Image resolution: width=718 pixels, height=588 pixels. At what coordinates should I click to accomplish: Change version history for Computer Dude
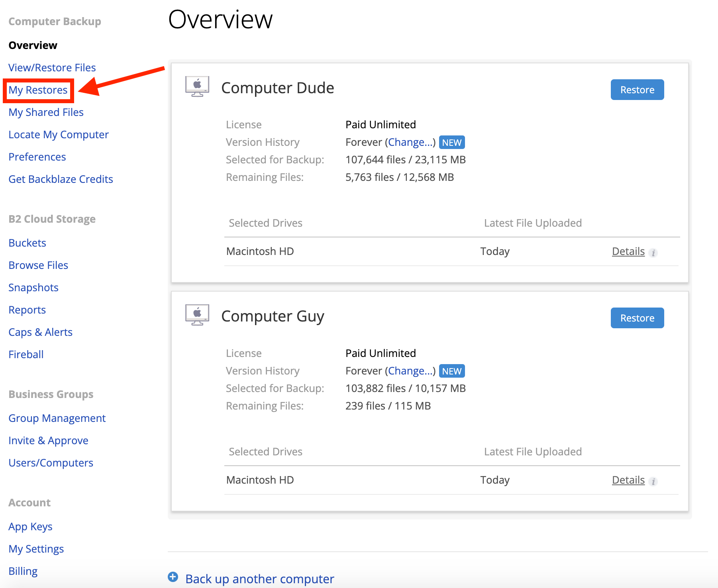tap(410, 142)
